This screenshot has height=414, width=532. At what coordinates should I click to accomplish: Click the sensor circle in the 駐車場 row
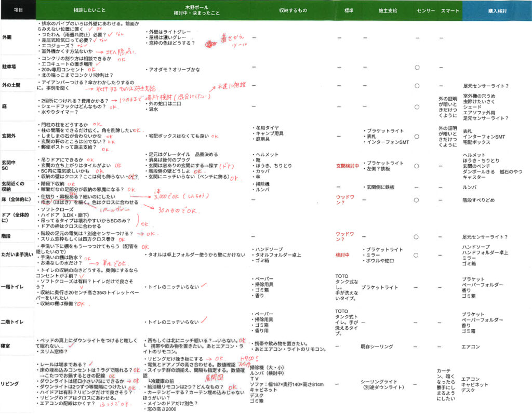(x=417, y=68)
